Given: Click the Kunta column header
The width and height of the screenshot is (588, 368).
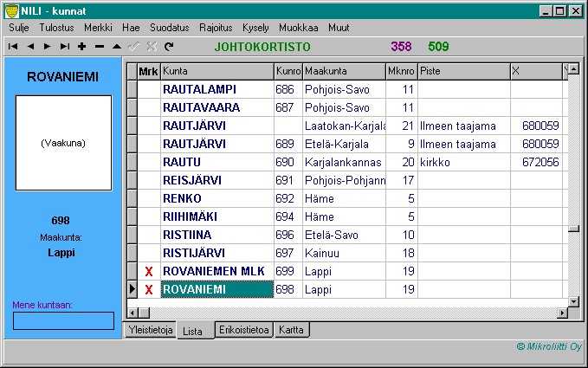Looking at the screenshot, I should 216,71.
